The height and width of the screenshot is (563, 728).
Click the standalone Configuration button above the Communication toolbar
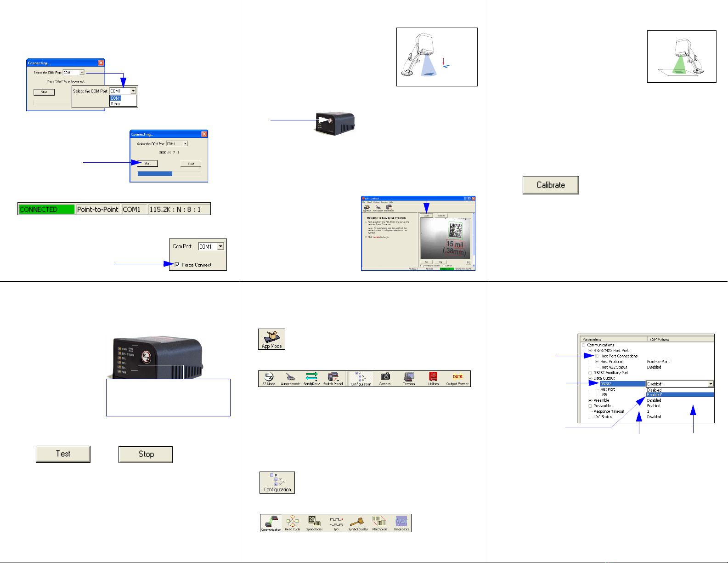coord(277,483)
